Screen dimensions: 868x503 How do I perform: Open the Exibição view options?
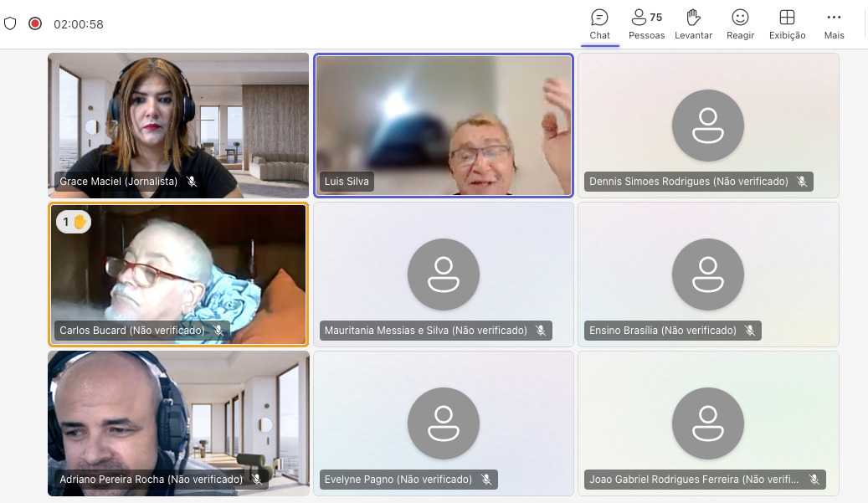[787, 24]
